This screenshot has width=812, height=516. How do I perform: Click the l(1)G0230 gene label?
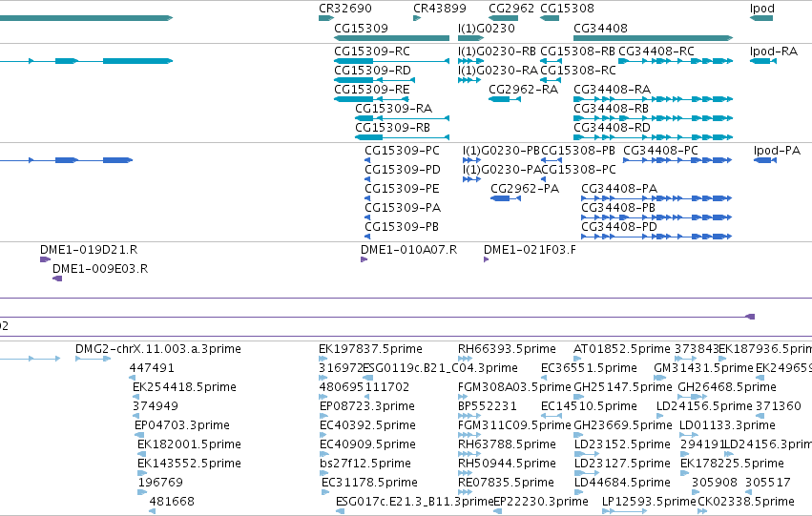click(x=487, y=28)
